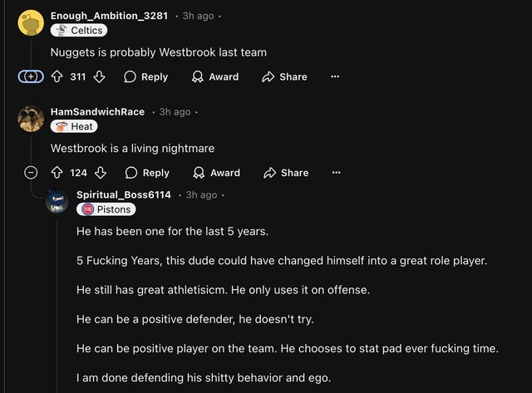Reply to HamSandwichRace's comment
The width and height of the screenshot is (532, 393).
coord(147,173)
